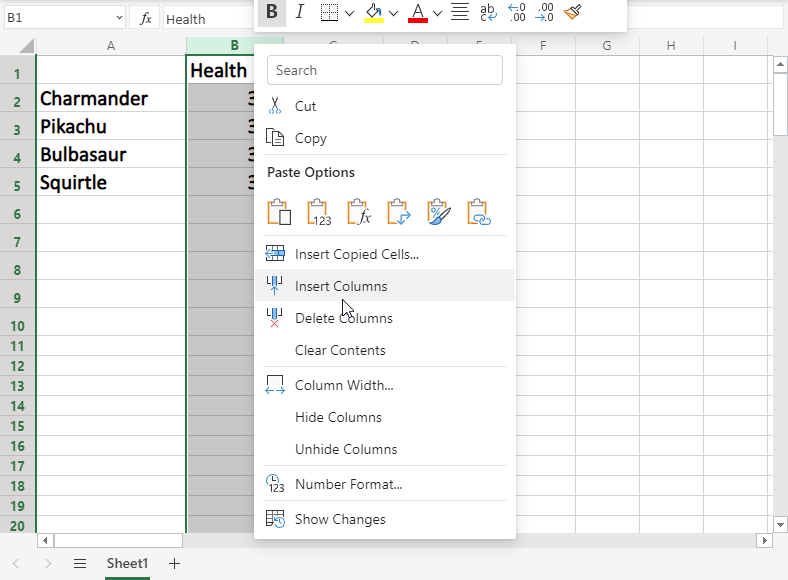Click the Increase Decimal icon

[x=517, y=12]
